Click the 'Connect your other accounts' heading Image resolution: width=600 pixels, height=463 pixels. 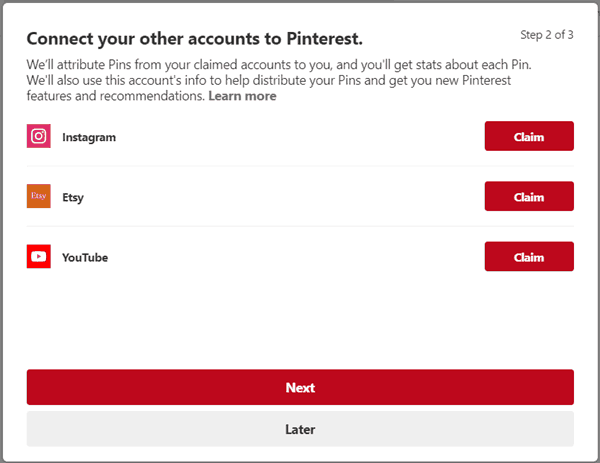coord(195,39)
